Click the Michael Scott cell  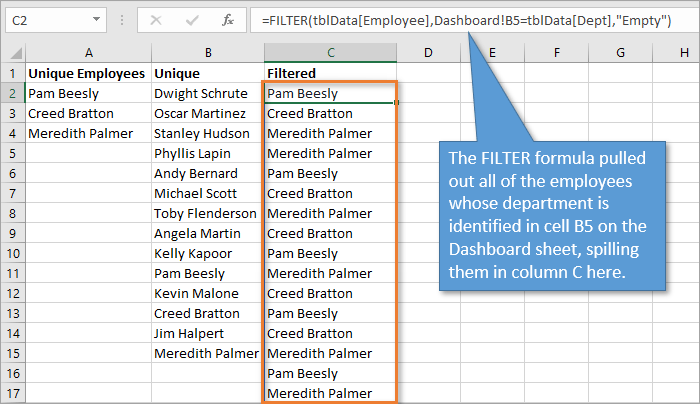[207, 193]
